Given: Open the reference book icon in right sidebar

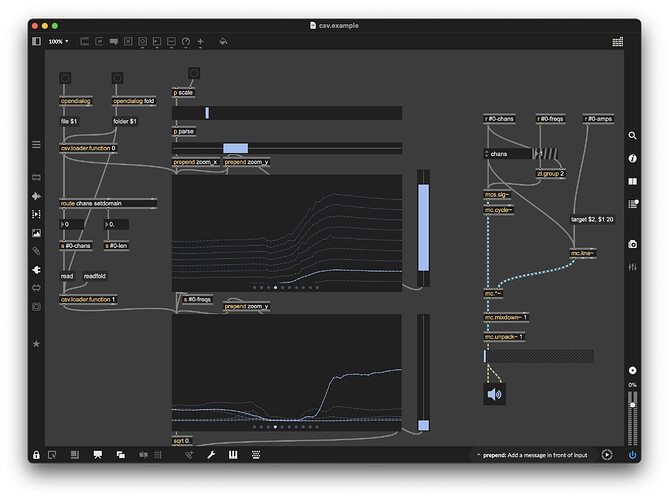Looking at the screenshot, I should coord(633,181).
